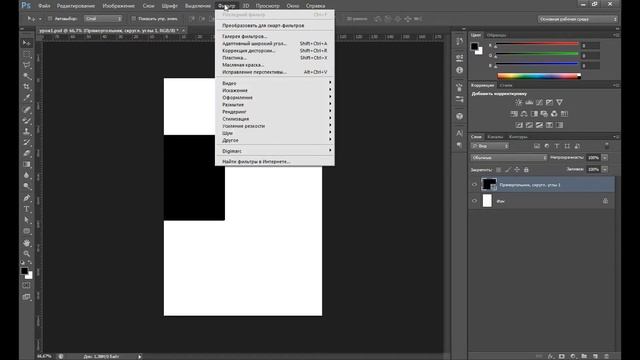
Task: Select the Crop tool
Action: point(27,87)
